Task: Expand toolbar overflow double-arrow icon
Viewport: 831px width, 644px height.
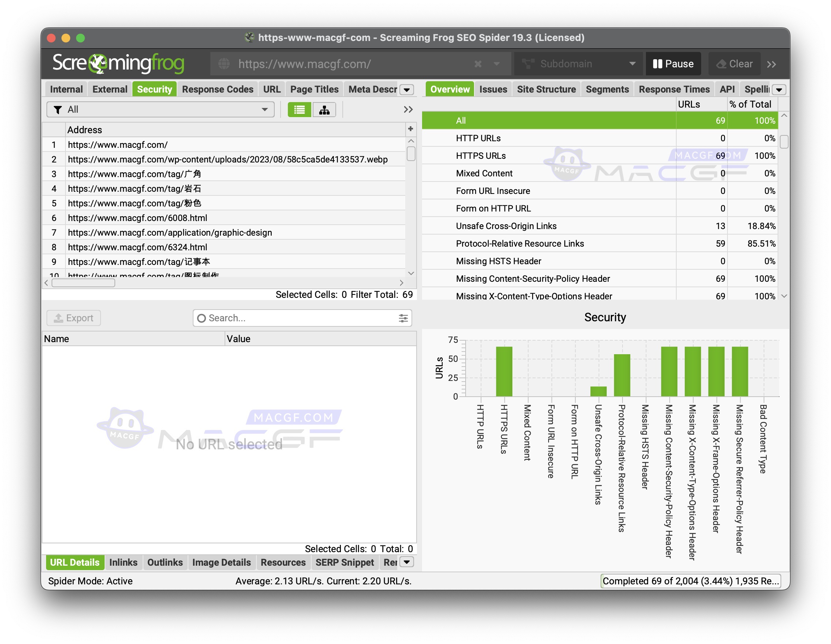Action: 771,64
